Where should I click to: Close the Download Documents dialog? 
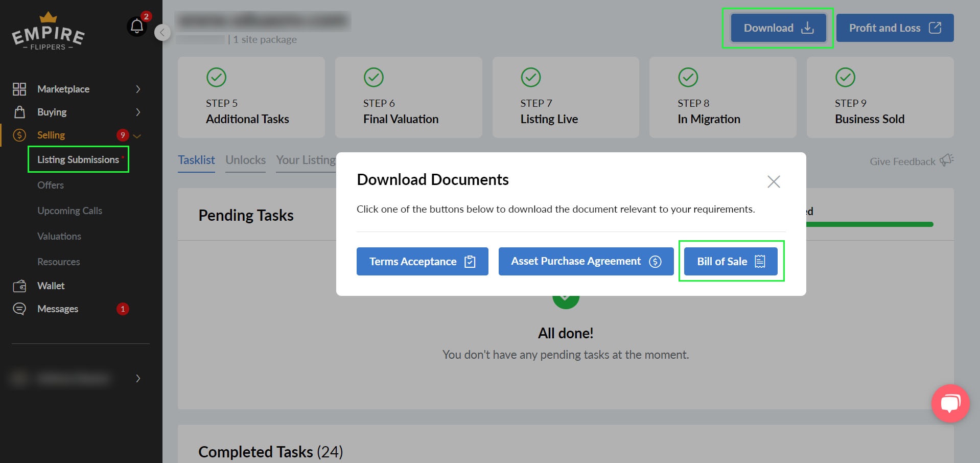point(773,181)
